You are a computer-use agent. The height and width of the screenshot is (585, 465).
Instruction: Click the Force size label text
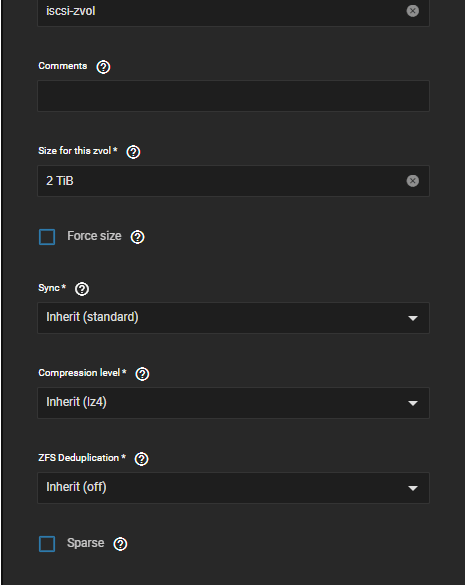click(94, 236)
